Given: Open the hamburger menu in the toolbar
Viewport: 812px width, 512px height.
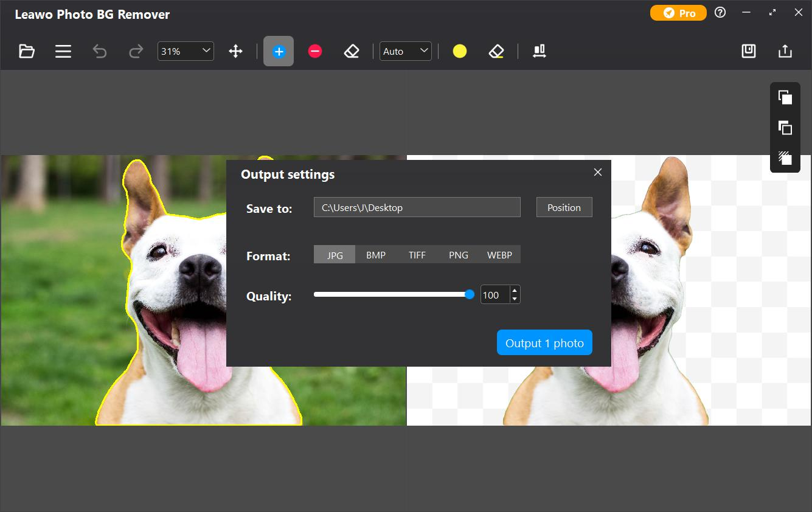Looking at the screenshot, I should click(63, 52).
